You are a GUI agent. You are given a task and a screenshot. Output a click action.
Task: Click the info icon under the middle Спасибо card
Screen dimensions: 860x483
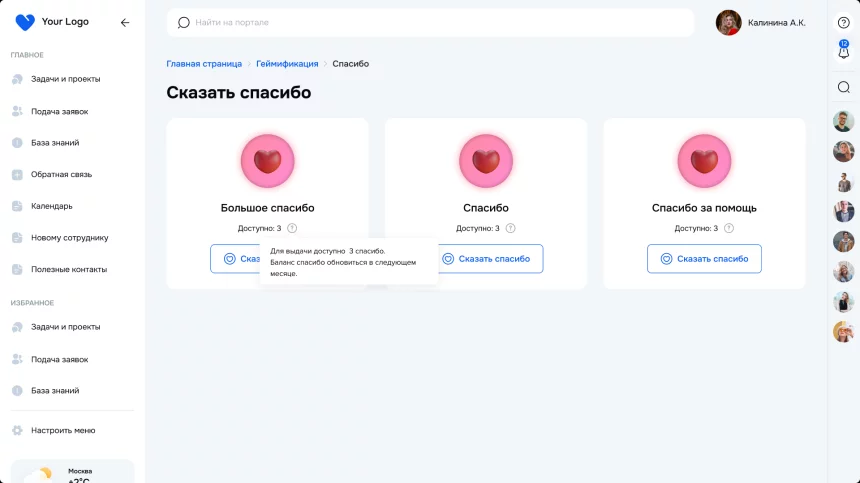click(x=510, y=228)
